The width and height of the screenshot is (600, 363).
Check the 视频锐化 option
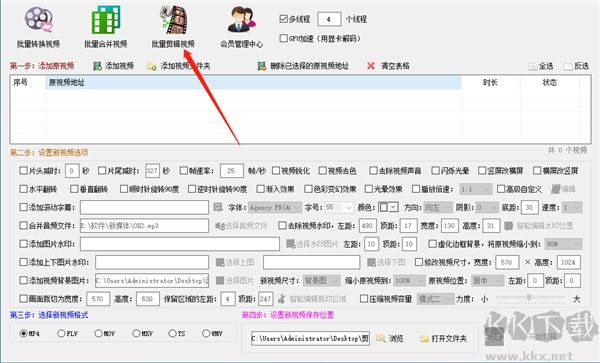(x=276, y=171)
